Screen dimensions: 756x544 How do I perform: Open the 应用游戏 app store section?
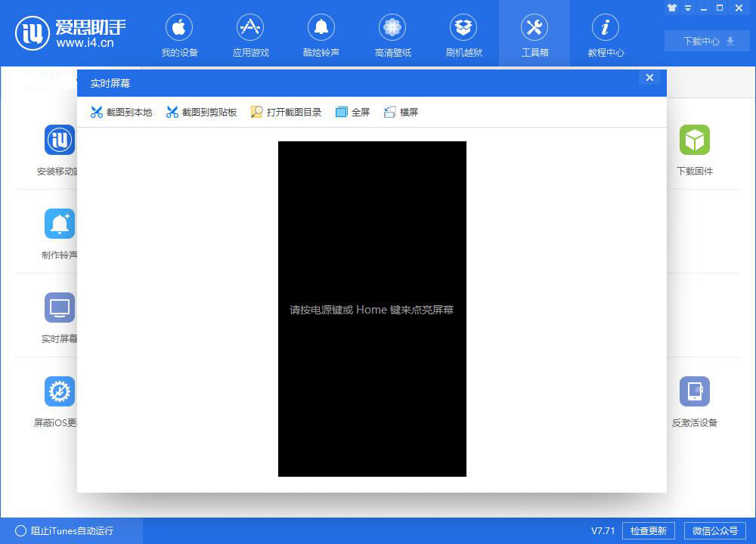(250, 34)
